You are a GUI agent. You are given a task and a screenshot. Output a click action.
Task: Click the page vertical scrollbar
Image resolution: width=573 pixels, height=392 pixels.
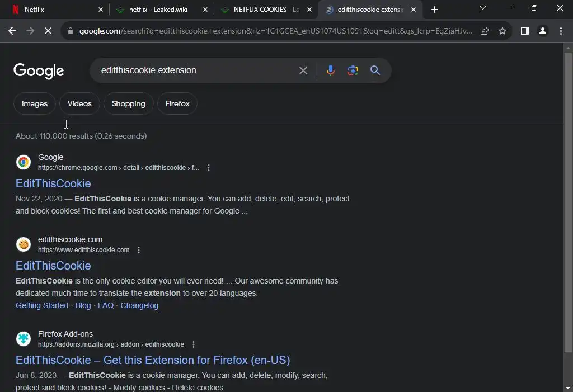(x=568, y=202)
